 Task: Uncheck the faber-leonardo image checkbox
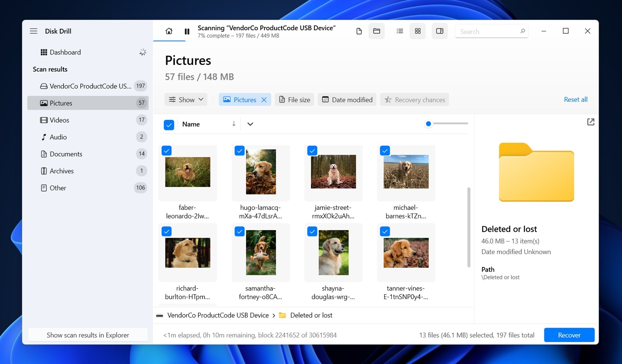167,151
